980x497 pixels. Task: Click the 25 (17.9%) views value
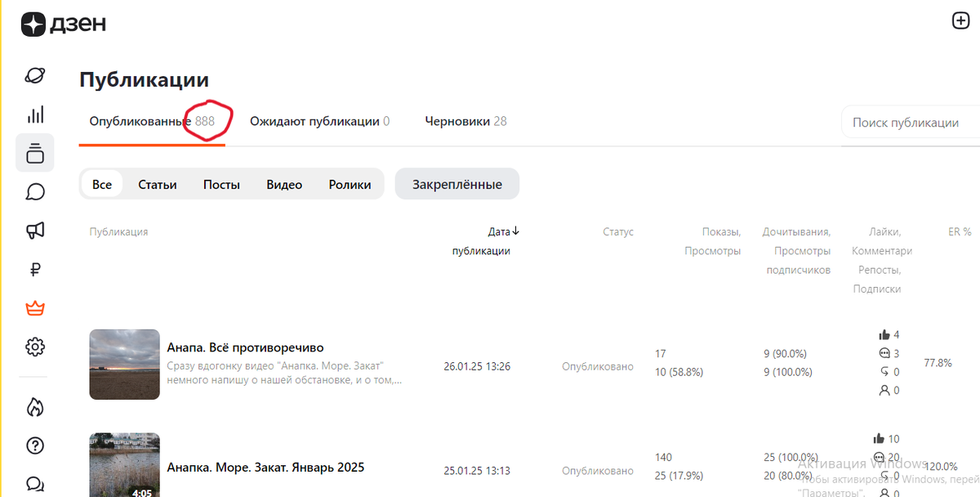coord(679,476)
